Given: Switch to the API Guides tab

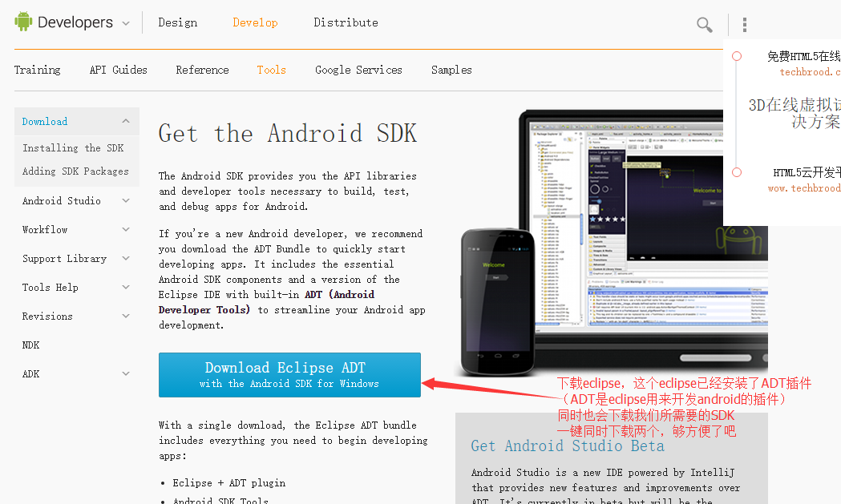Looking at the screenshot, I should coord(118,70).
